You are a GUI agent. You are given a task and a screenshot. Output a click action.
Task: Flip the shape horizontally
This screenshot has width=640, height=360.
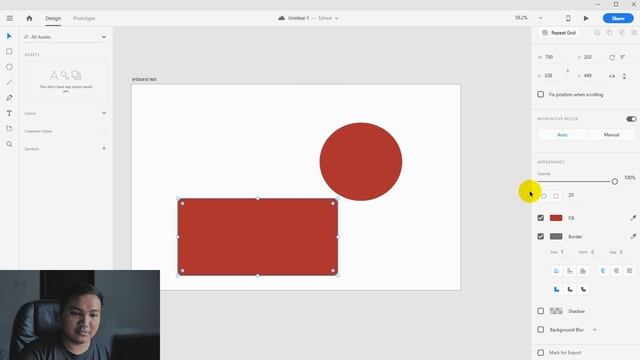coord(612,76)
